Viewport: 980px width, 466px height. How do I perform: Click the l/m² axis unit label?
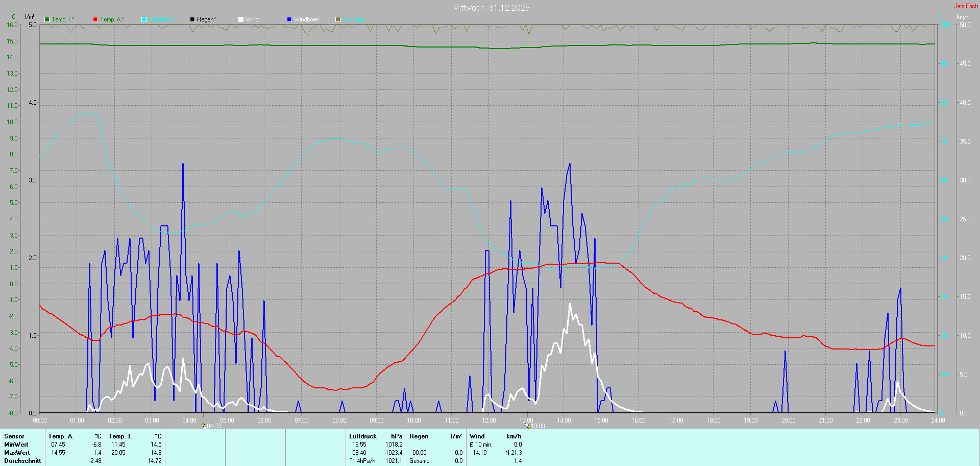tap(30, 17)
